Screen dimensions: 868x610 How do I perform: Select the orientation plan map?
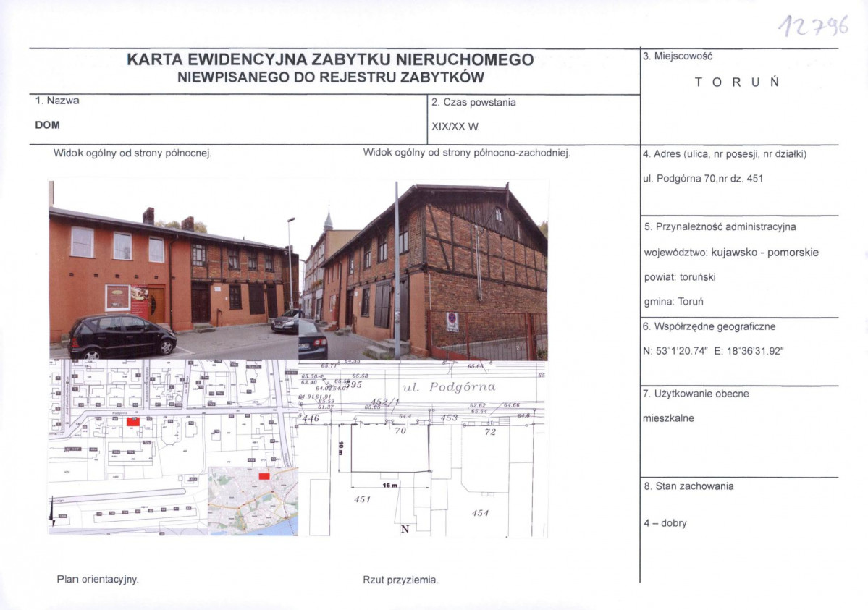(x=174, y=447)
